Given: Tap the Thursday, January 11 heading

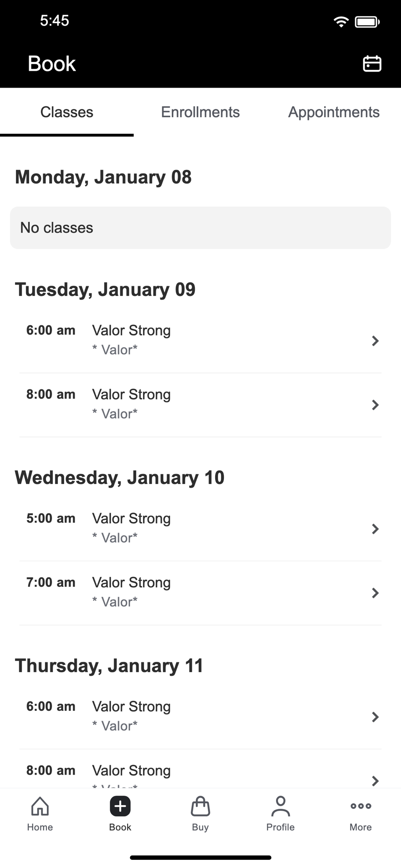Looking at the screenshot, I should tap(109, 666).
